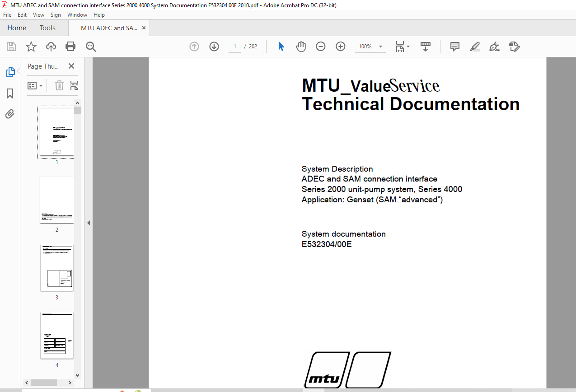Switch to the Tools tab

(47, 28)
